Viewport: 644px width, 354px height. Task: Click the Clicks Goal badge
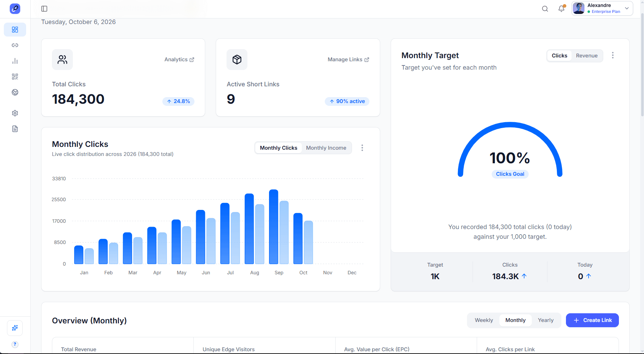coord(510,174)
